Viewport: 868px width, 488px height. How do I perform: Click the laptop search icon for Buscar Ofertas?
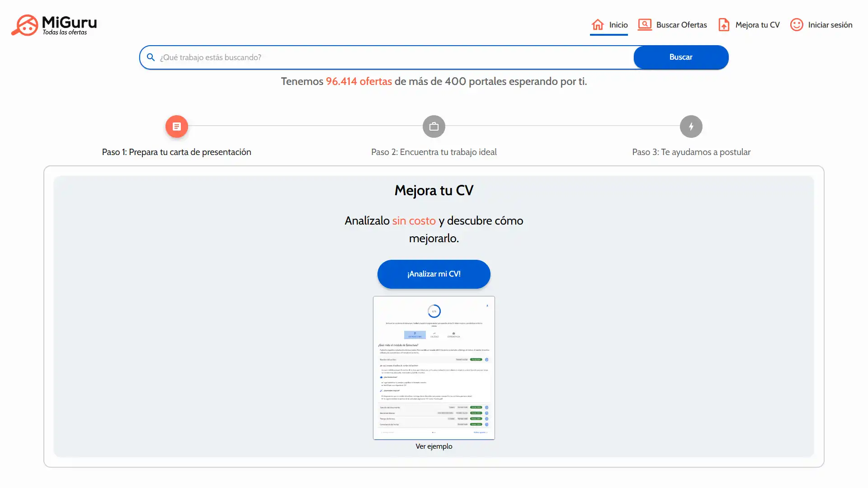pos(645,24)
